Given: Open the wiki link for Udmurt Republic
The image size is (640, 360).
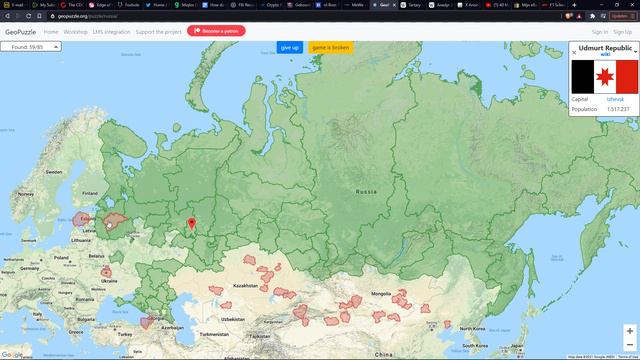Looking at the screenshot, I should click(605, 55).
